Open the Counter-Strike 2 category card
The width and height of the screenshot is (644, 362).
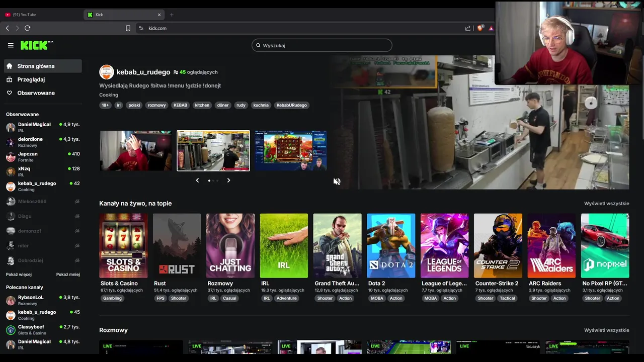[498, 246]
